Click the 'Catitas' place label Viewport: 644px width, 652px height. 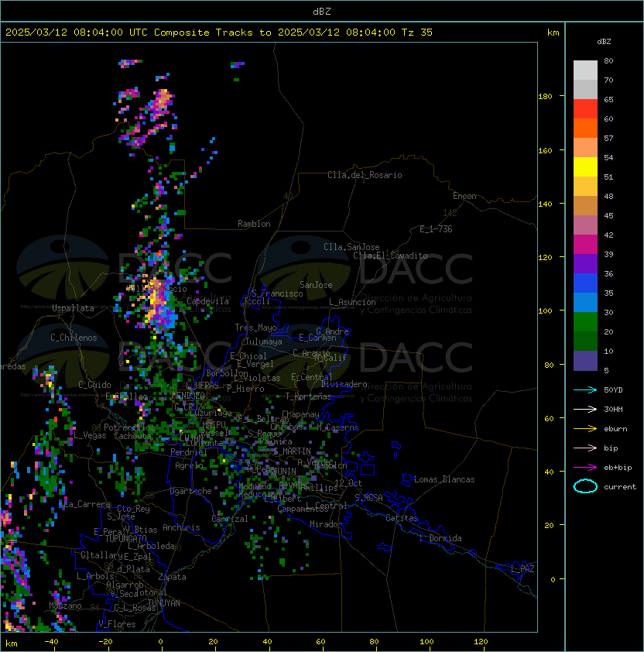[402, 518]
